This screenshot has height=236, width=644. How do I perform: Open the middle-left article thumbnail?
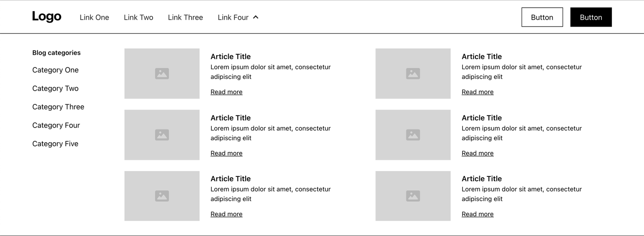162,135
